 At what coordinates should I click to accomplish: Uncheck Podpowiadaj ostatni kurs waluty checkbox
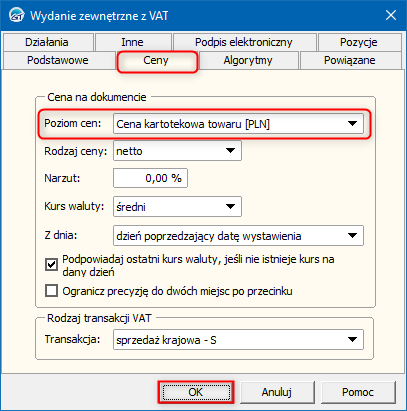click(51, 265)
